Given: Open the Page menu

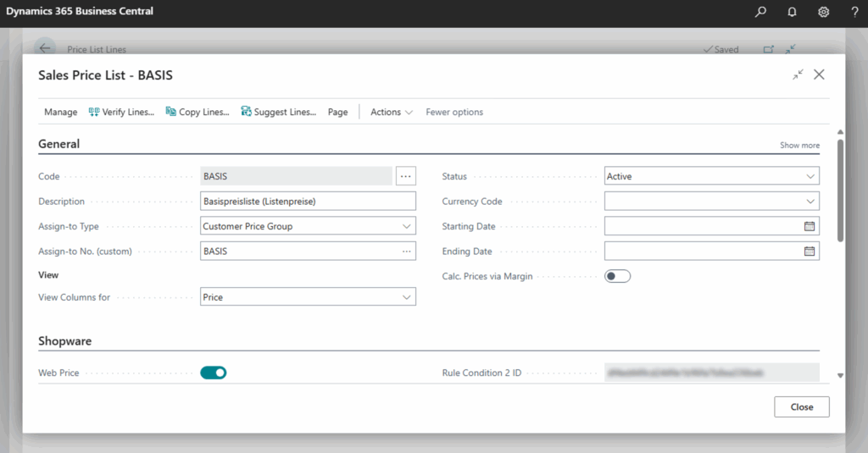Looking at the screenshot, I should click(337, 112).
